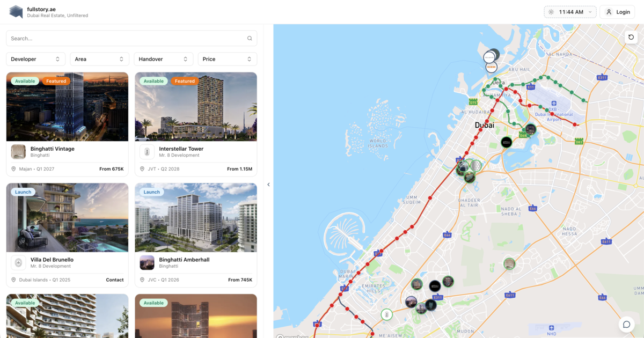Open Interstellar Tower property image
The image size is (644, 338).
click(x=196, y=107)
